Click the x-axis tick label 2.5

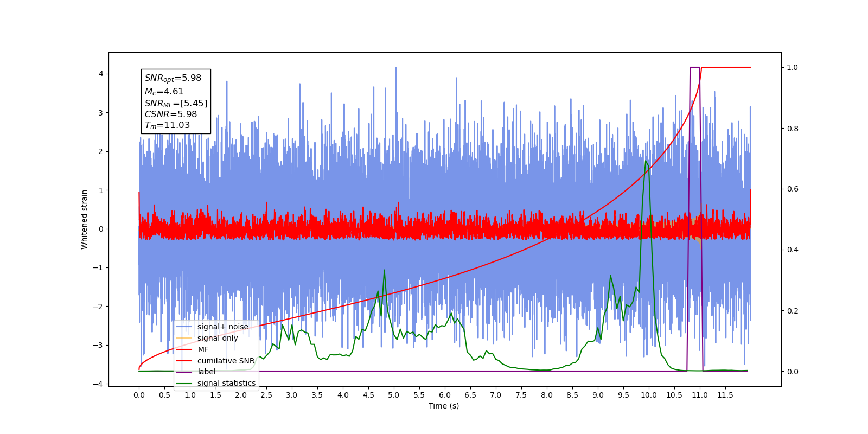pos(266,395)
